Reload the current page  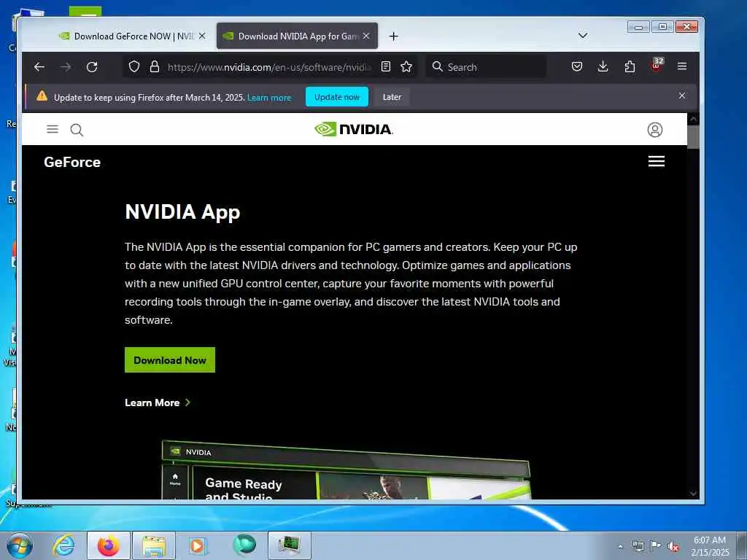pyautogui.click(x=92, y=67)
